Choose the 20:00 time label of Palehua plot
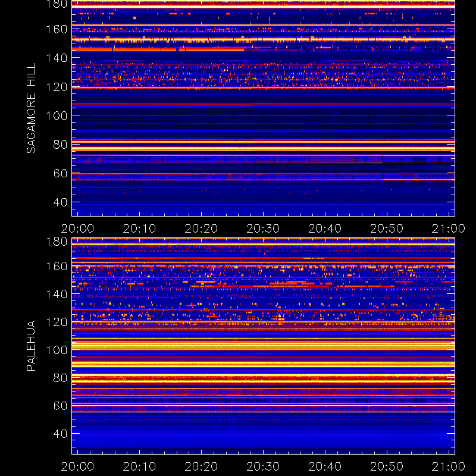The height and width of the screenshot is (476, 476). click(x=77, y=466)
